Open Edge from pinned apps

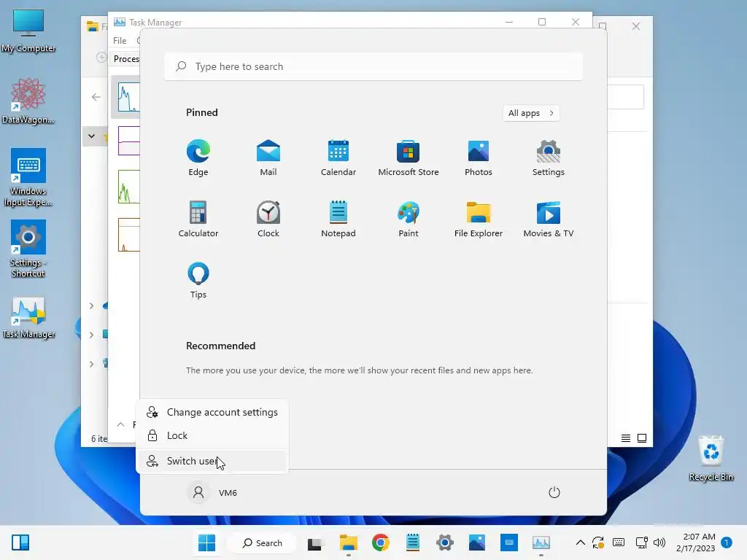point(198,157)
